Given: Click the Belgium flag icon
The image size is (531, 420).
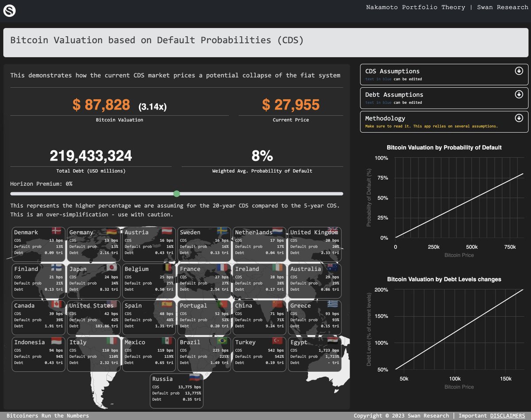Looking at the screenshot, I should (167, 267).
